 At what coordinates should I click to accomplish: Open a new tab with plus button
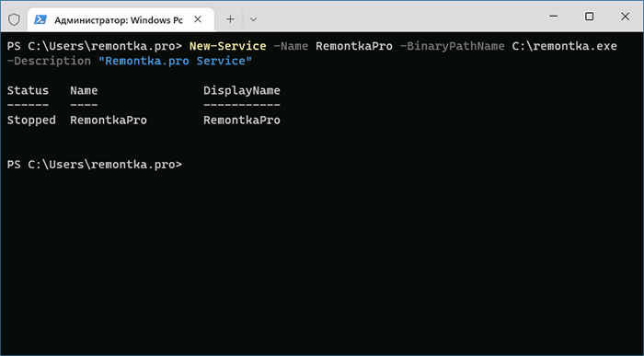pyautogui.click(x=230, y=19)
